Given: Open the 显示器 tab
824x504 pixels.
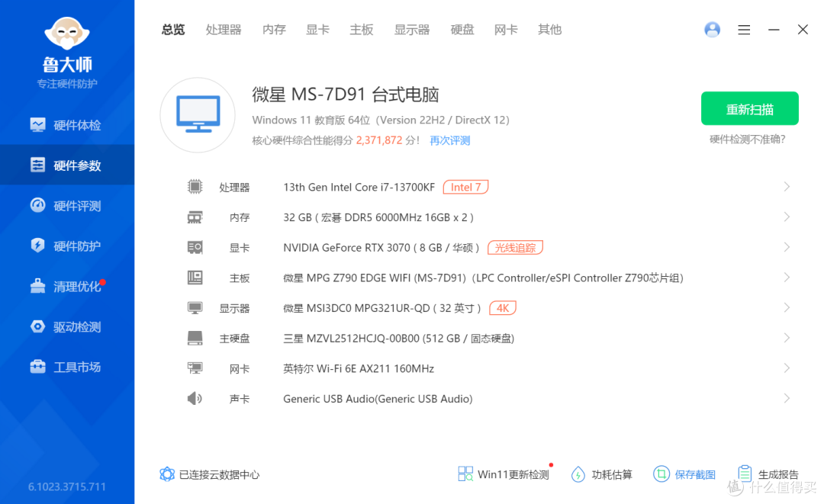Looking at the screenshot, I should (x=412, y=29).
